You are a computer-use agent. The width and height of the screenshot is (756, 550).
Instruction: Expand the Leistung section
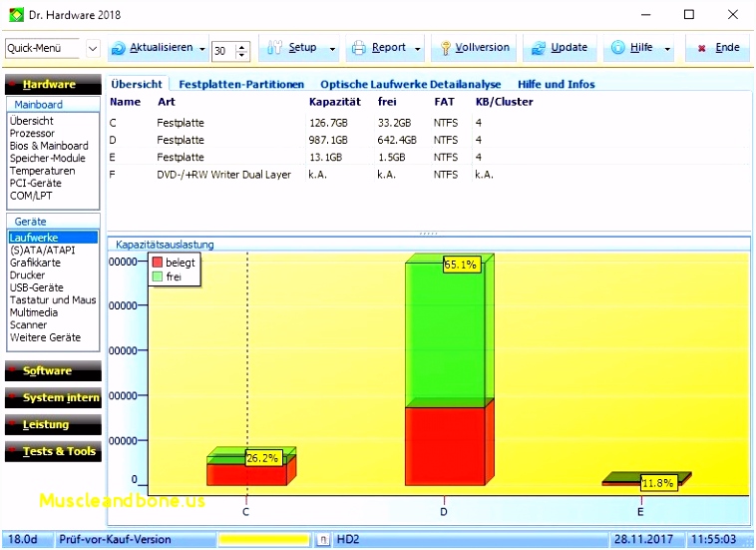pyautogui.click(x=53, y=425)
